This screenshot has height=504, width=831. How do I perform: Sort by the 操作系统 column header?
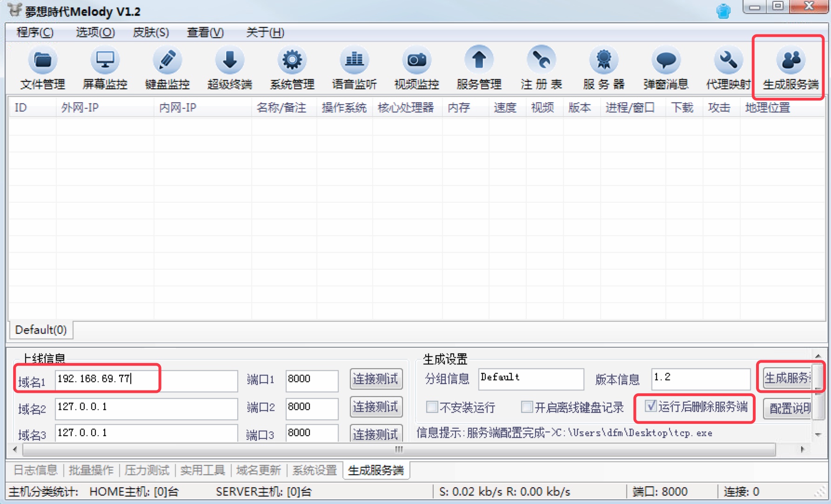click(x=344, y=108)
